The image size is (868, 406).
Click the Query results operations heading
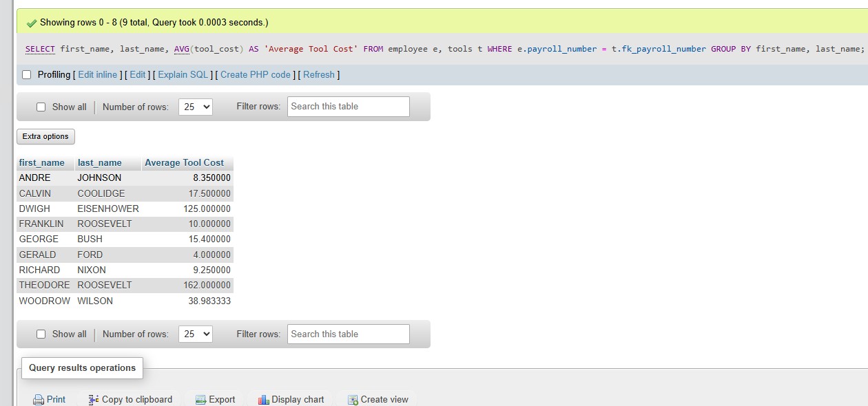tap(83, 367)
